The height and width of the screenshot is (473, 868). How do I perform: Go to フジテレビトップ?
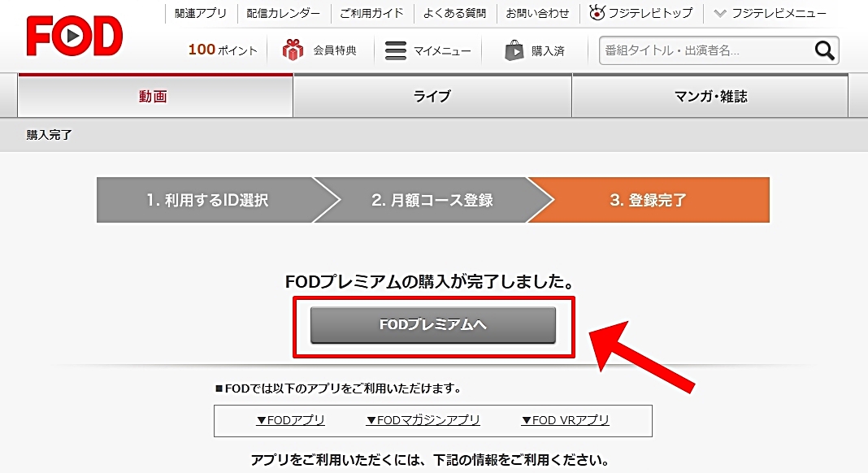click(x=650, y=13)
